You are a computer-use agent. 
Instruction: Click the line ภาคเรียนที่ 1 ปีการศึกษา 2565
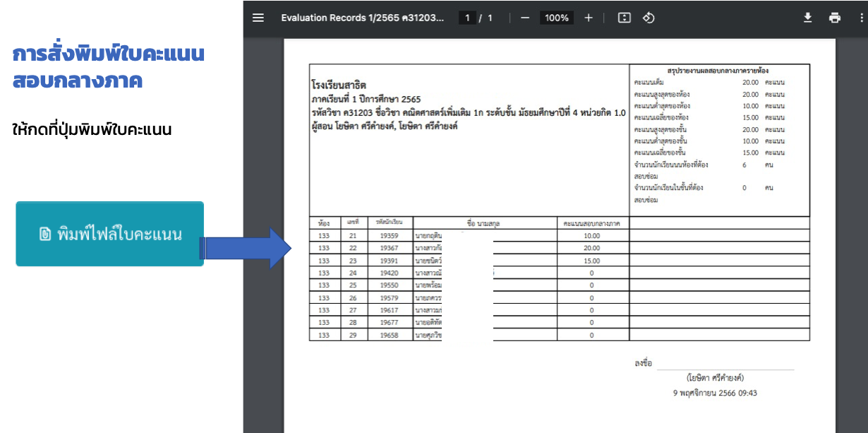click(366, 99)
